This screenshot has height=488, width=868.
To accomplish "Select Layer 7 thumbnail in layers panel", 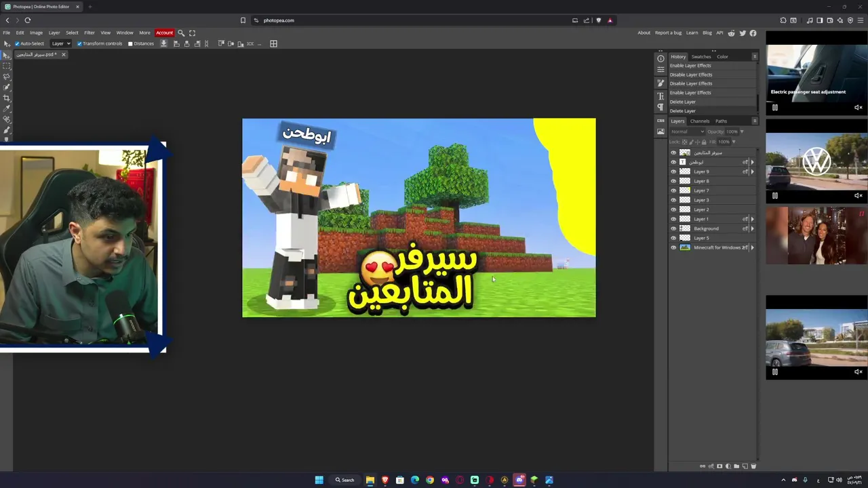I will [685, 190].
